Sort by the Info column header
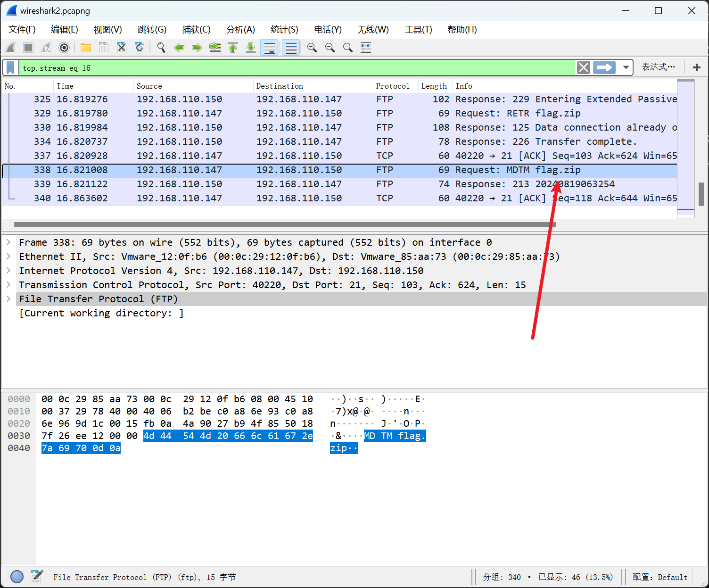Image resolution: width=709 pixels, height=588 pixels. coord(564,86)
